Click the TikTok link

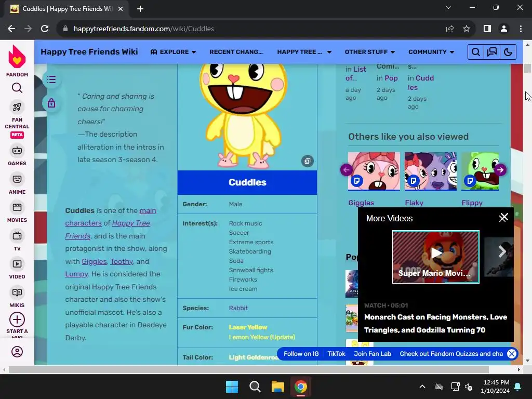(x=336, y=354)
